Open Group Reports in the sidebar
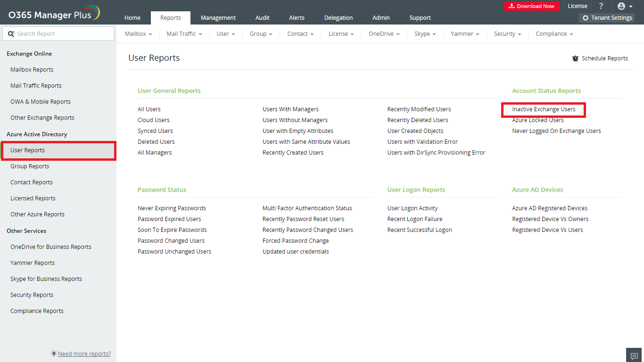Image resolution: width=644 pixels, height=362 pixels. (x=30, y=166)
